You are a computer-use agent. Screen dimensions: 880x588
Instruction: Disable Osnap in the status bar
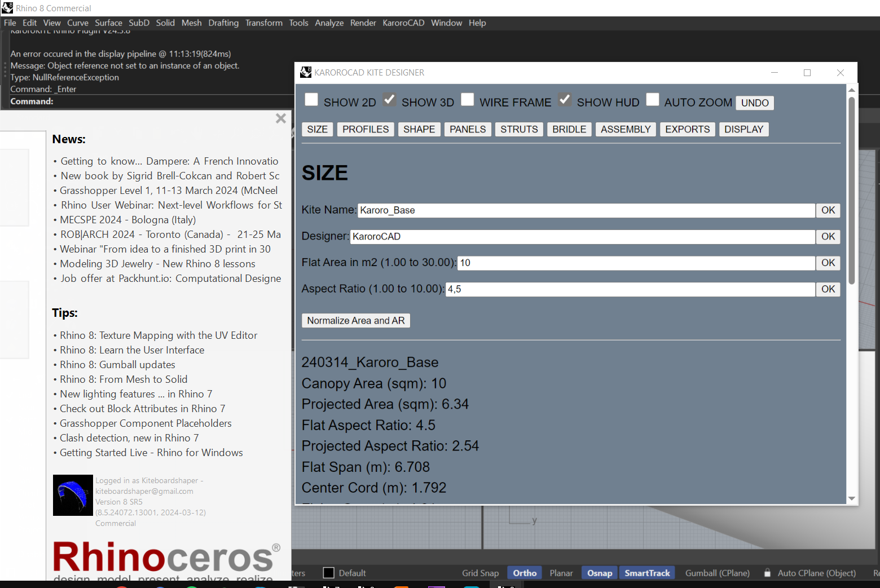tap(600, 573)
